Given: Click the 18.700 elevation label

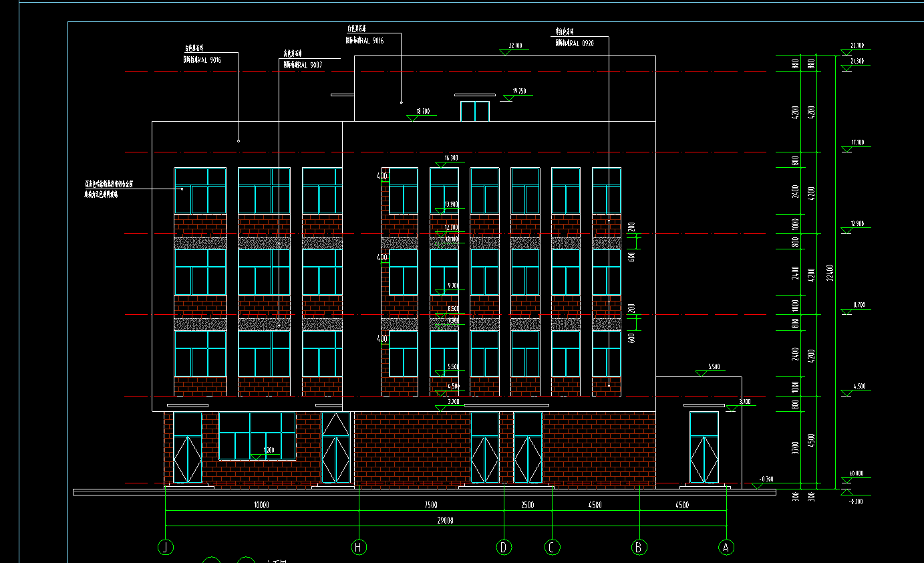Looking at the screenshot, I should [422, 112].
